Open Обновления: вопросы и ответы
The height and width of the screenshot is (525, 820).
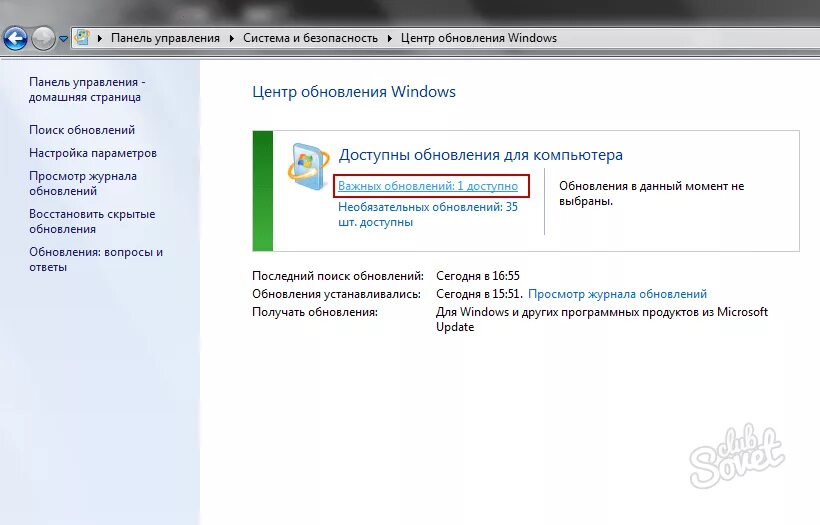(96, 259)
